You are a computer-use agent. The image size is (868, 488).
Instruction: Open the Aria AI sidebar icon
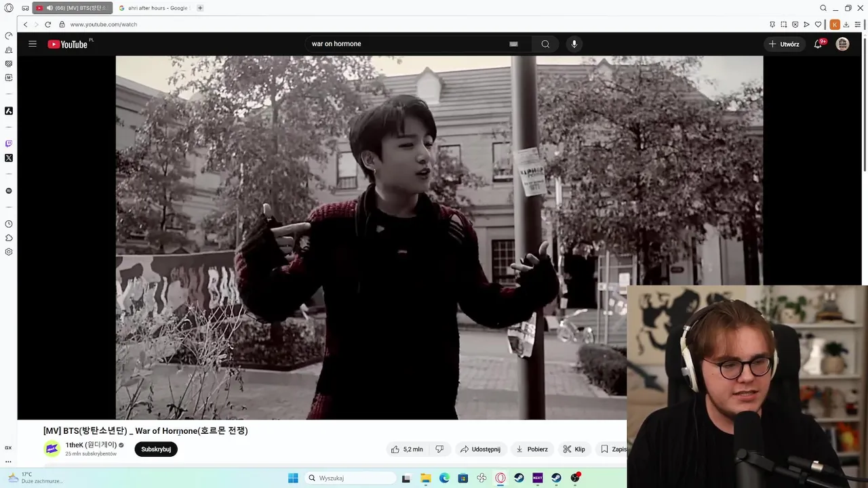tap(9, 110)
